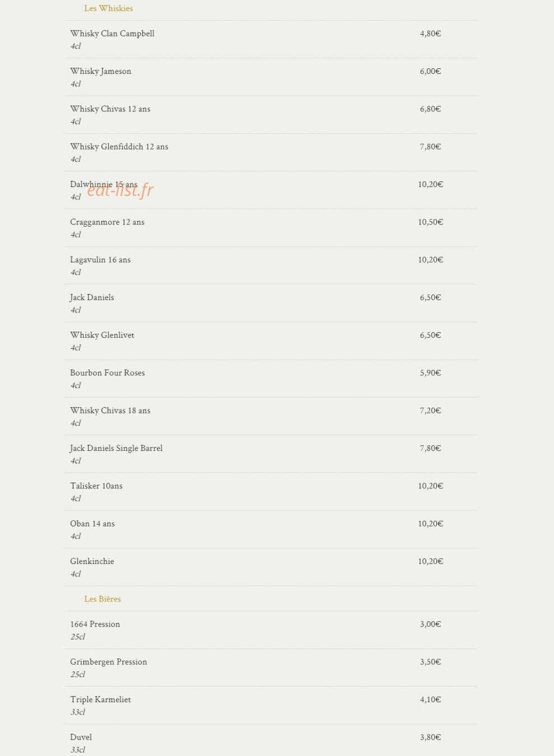The height and width of the screenshot is (756, 554).
Task: Click the eat-list.fr watermark
Action: tap(120, 190)
